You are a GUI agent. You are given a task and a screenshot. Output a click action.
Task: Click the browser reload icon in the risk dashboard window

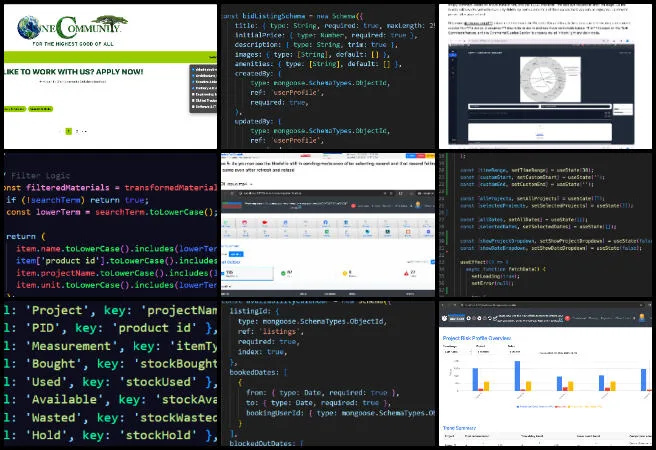[x=455, y=305]
